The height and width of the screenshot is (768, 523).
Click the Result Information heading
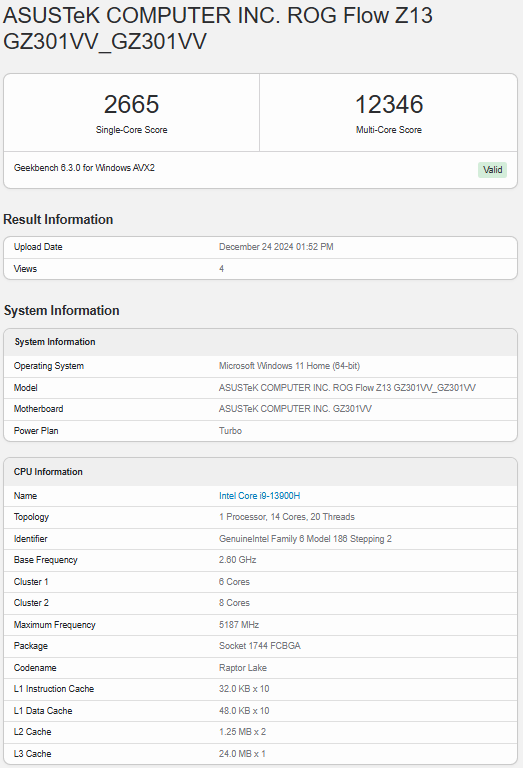(x=58, y=219)
